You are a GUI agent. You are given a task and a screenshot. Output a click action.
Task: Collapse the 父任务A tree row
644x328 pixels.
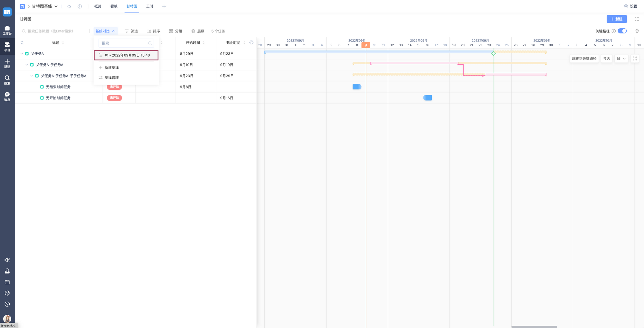pos(22,54)
